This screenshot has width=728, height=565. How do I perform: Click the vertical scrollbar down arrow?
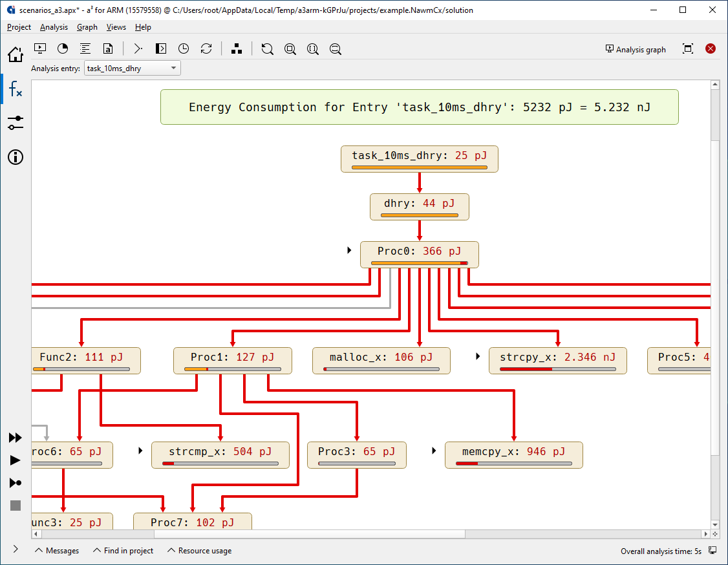(715, 525)
